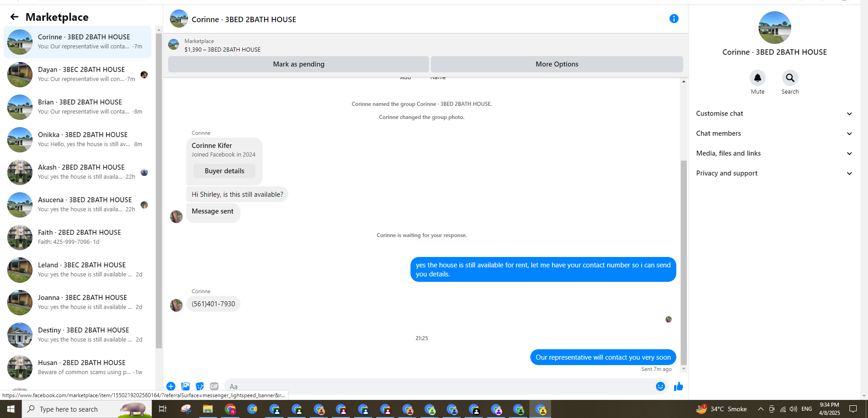This screenshot has width=868, height=418.
Task: Open Faith · 2BED 2BATH HOUSE conversation
Action: tap(78, 237)
